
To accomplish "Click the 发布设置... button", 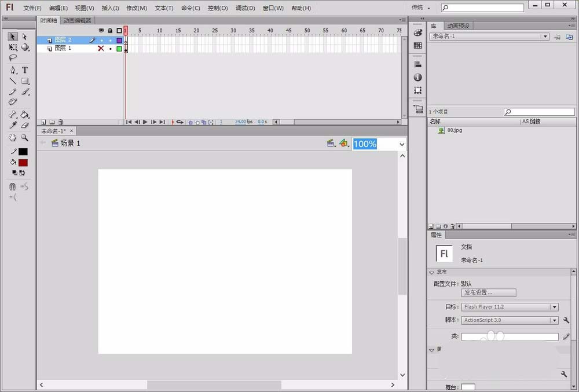I will coord(489,293).
